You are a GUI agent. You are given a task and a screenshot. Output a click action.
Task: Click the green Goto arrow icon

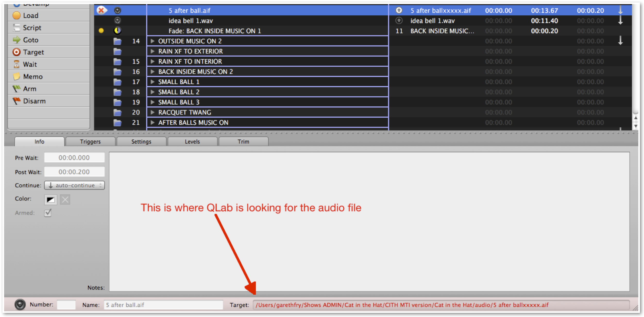click(16, 40)
